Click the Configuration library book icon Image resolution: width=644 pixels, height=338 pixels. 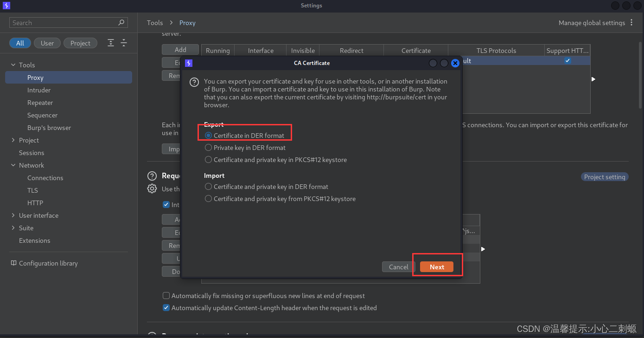tap(13, 263)
